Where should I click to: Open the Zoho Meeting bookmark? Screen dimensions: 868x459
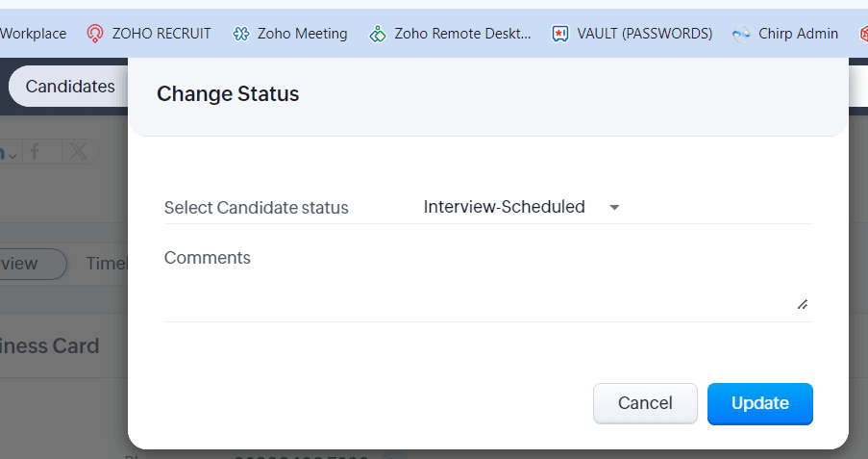290,34
